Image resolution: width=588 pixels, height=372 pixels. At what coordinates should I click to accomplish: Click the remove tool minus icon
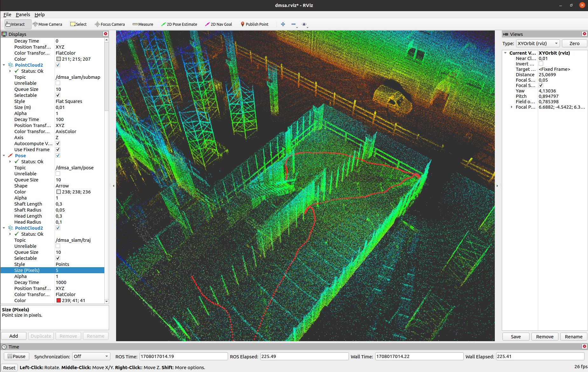(294, 24)
